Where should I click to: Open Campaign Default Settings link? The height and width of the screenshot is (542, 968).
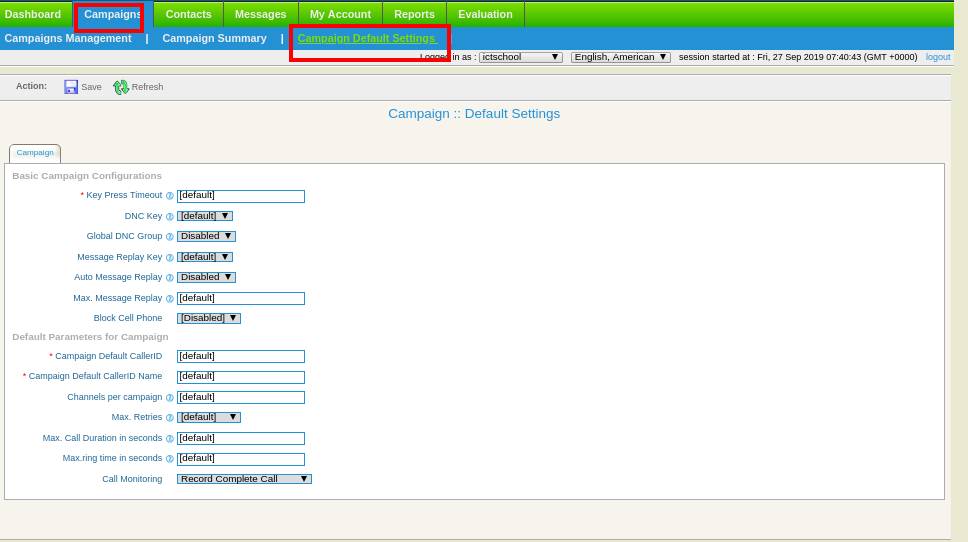click(x=367, y=38)
